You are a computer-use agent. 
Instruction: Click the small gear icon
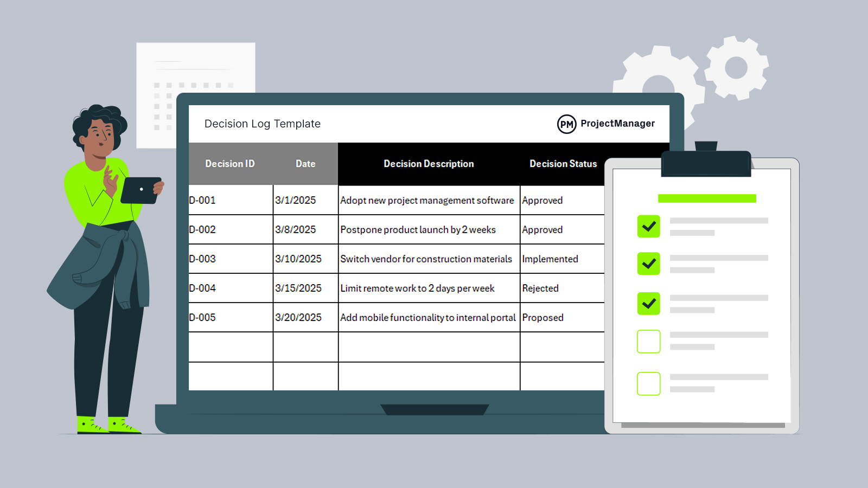(x=736, y=68)
